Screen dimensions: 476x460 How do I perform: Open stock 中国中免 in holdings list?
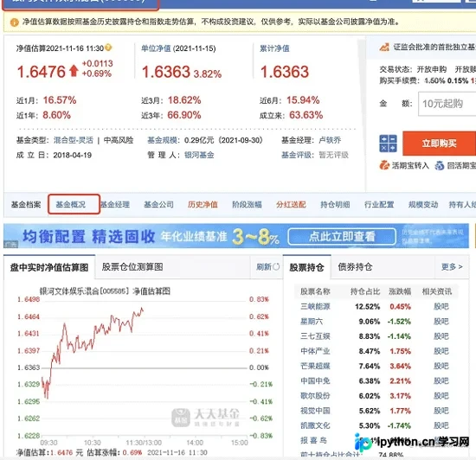click(x=315, y=380)
